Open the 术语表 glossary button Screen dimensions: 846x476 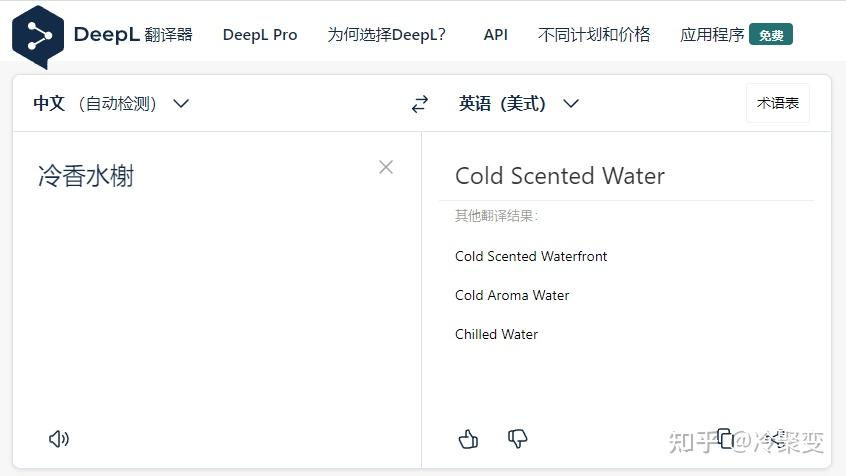coord(777,103)
